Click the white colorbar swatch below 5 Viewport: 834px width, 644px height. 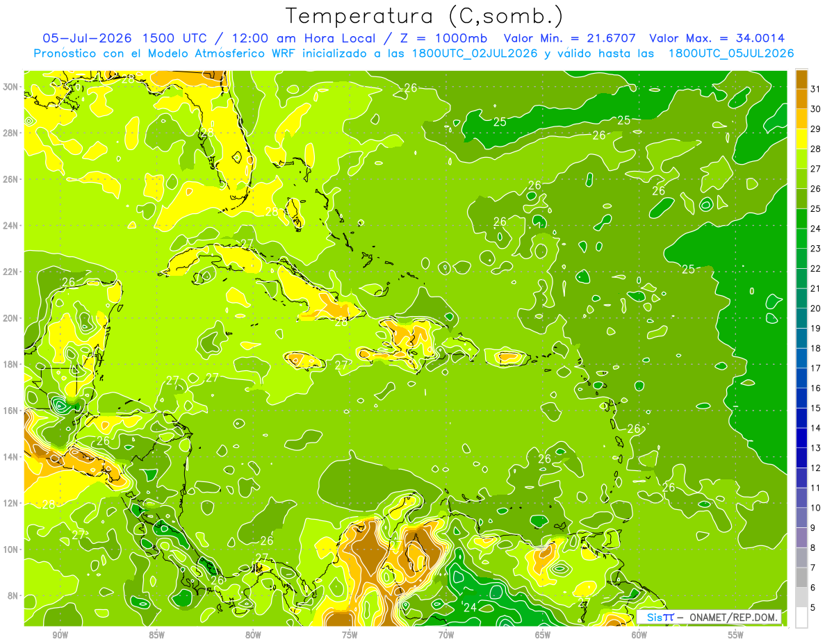tap(801, 618)
